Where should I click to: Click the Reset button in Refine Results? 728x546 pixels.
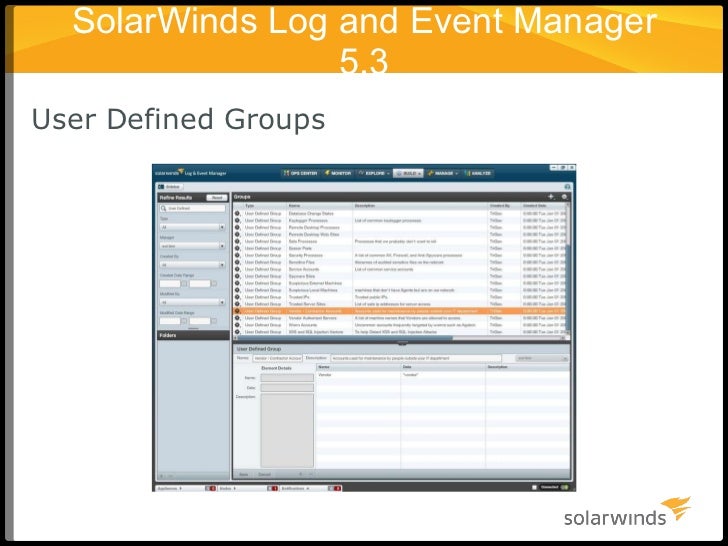(x=217, y=197)
